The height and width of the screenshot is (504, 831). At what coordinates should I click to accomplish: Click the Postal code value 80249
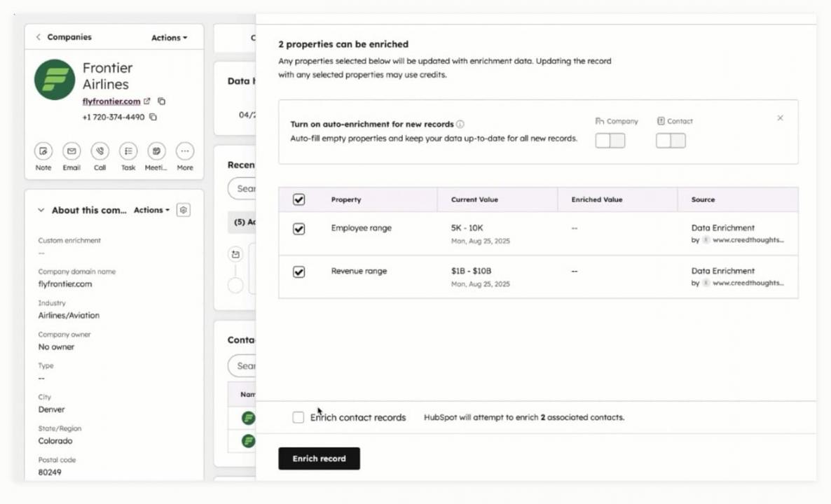(x=50, y=472)
